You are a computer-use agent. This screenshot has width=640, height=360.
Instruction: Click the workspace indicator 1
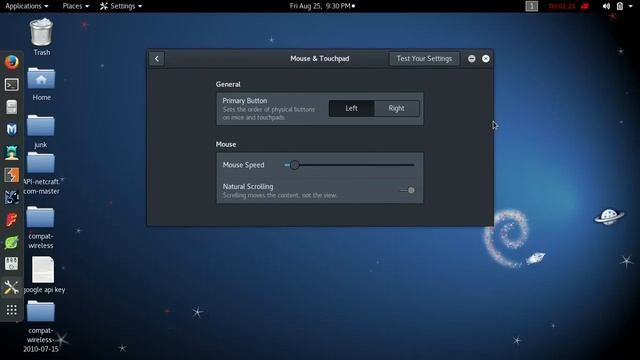pos(531,6)
